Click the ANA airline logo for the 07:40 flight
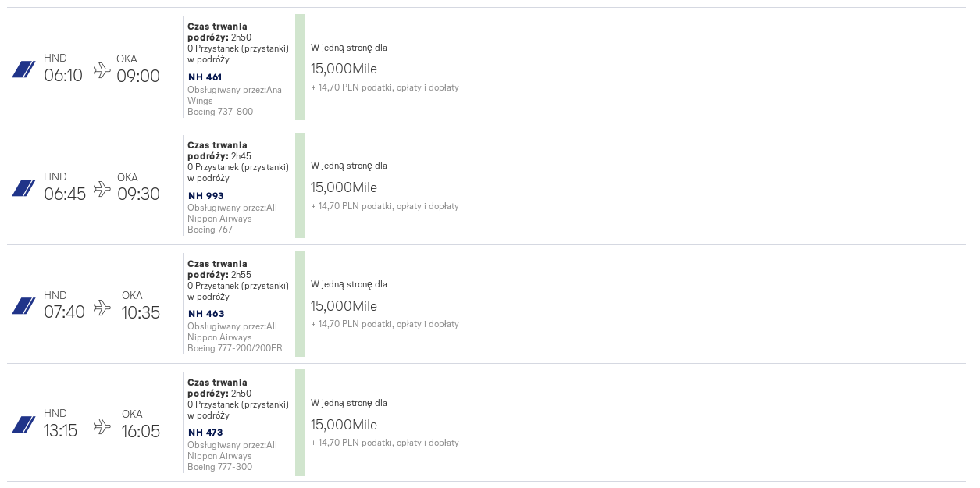 coord(23,306)
